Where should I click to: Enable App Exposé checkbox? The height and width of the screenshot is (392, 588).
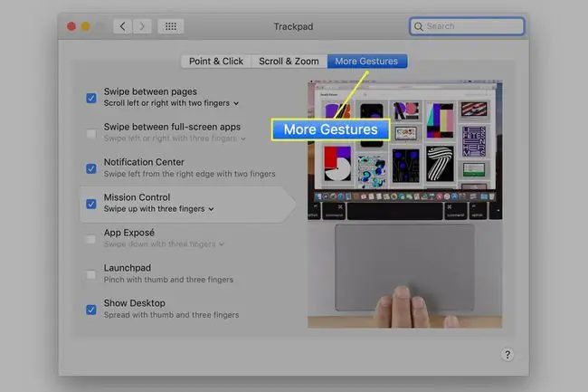point(91,239)
